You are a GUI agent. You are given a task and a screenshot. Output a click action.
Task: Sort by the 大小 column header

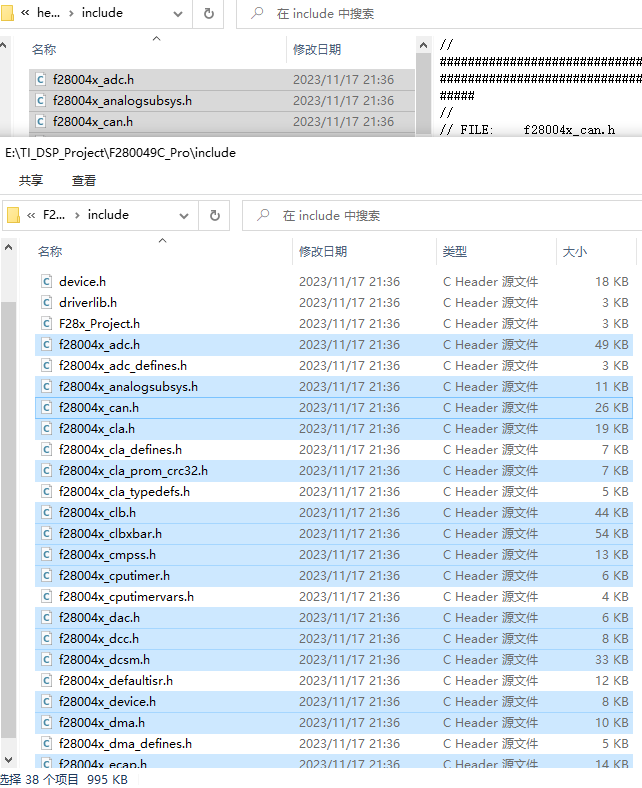(596, 251)
